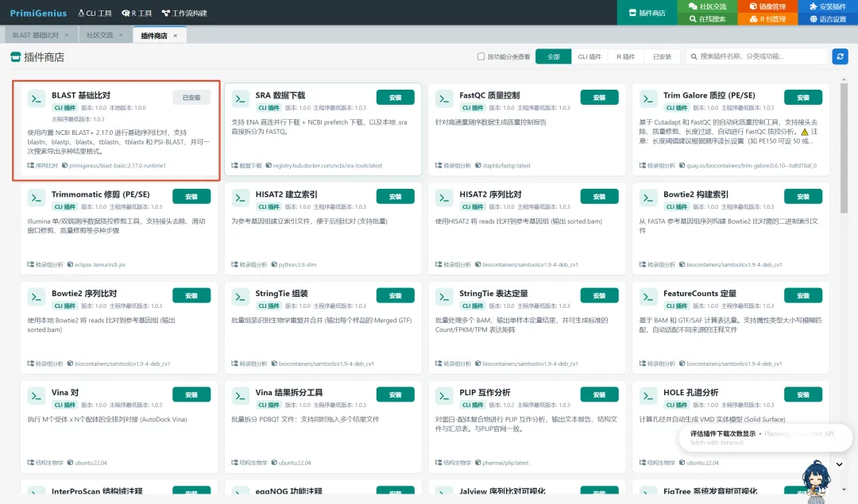Collapse the assistant bubble with chevron
The height and width of the screenshot is (504, 858).
point(840,464)
